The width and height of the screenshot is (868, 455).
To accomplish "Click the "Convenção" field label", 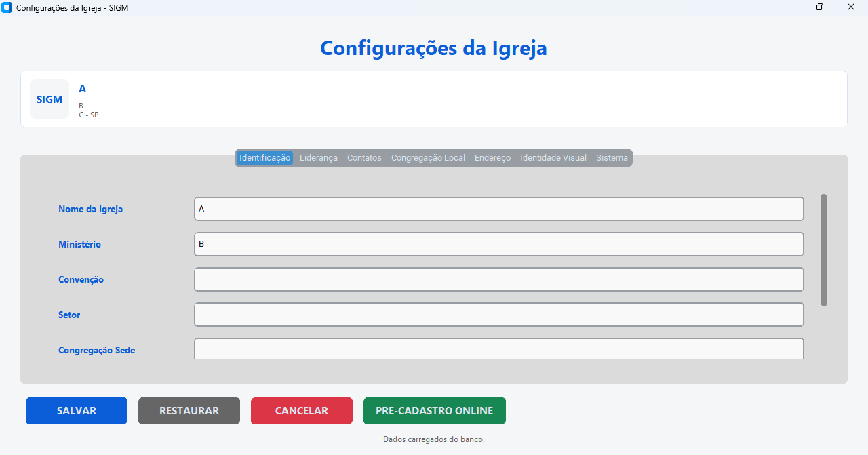I will 81,279.
